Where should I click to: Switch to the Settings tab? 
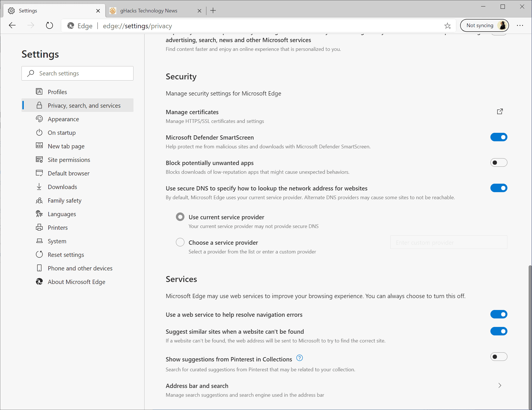pyautogui.click(x=54, y=11)
